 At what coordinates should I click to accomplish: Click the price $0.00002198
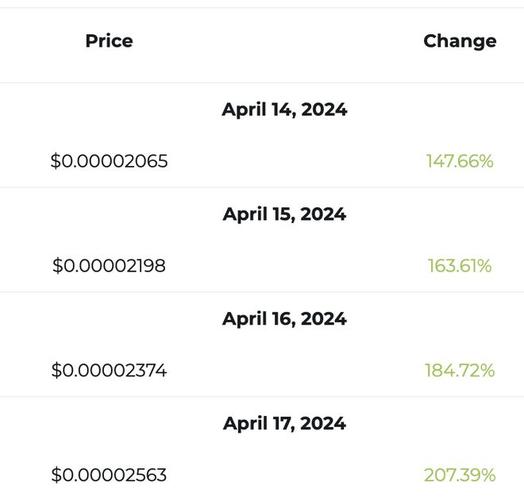tap(109, 266)
